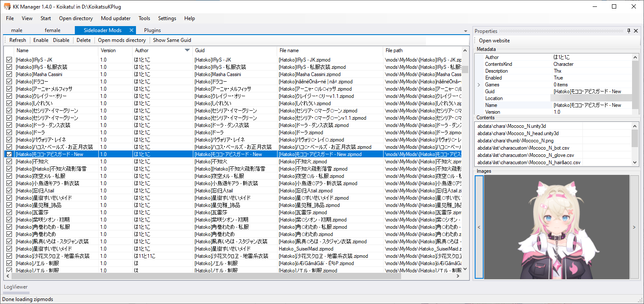This screenshot has height=304, width=644.
Task: Select the ContentsKind Character metadata row
Action: (557, 64)
